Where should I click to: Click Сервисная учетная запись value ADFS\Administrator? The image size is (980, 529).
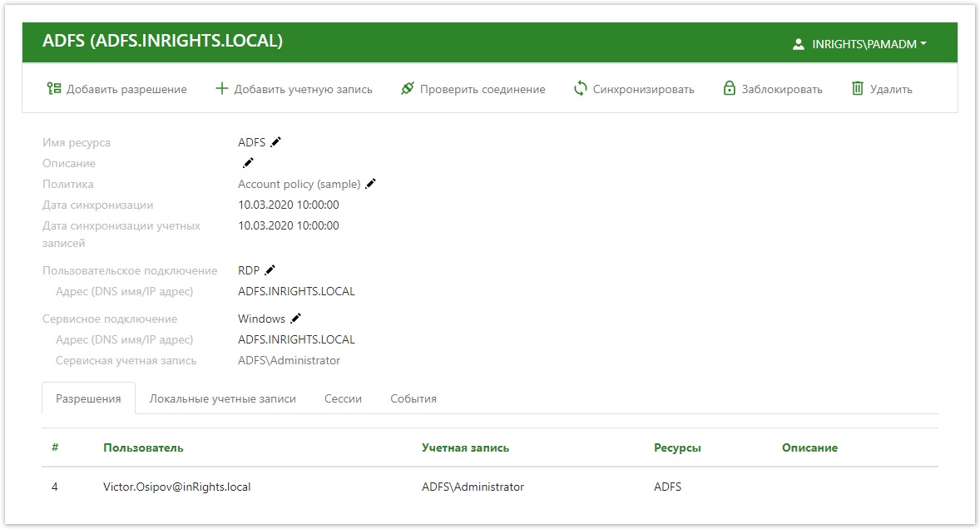point(289,360)
